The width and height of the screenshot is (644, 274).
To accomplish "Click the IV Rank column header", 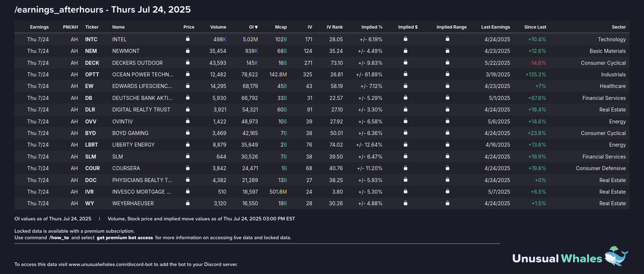I will pos(335,27).
